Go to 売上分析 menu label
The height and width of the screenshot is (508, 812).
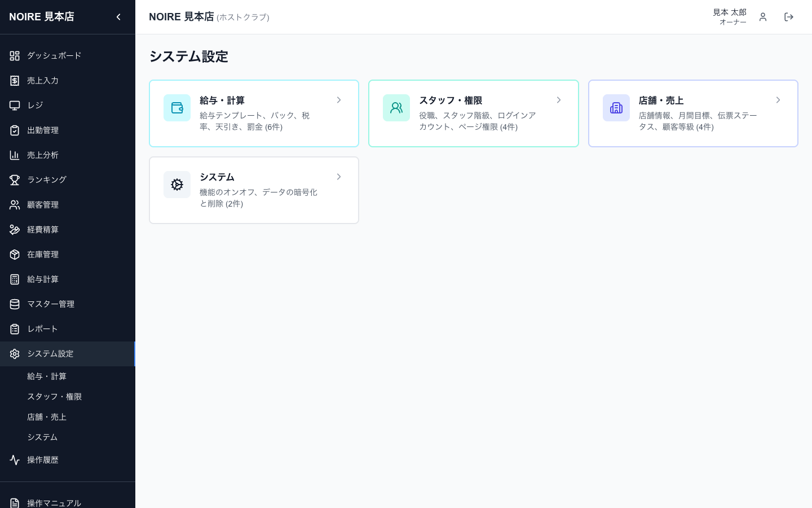click(43, 155)
